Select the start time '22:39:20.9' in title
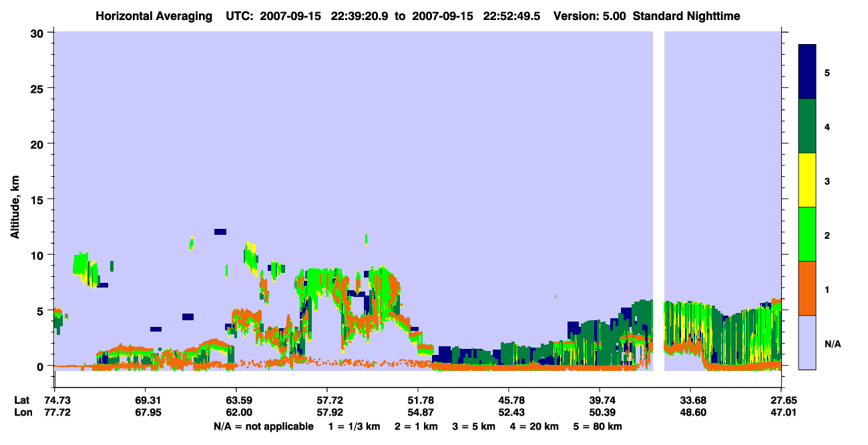868x445 pixels. 361,15
